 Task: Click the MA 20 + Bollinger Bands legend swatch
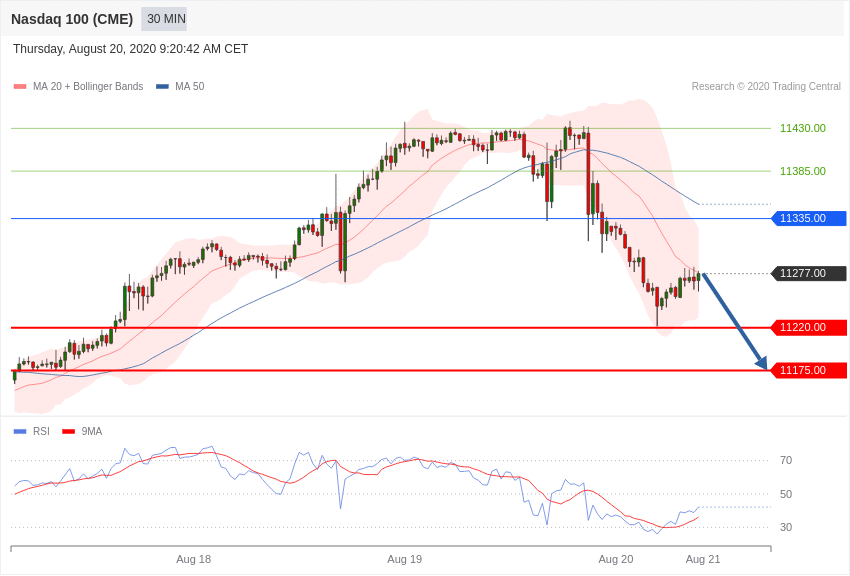(x=20, y=86)
